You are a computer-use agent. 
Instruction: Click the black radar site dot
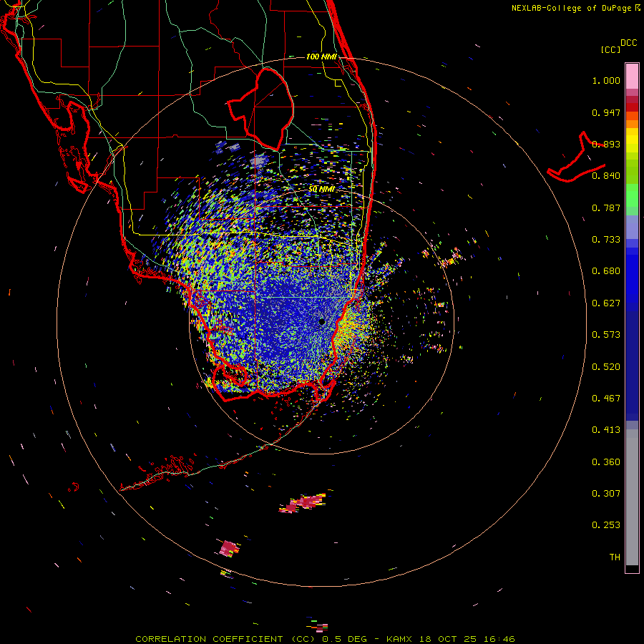pos(322,322)
